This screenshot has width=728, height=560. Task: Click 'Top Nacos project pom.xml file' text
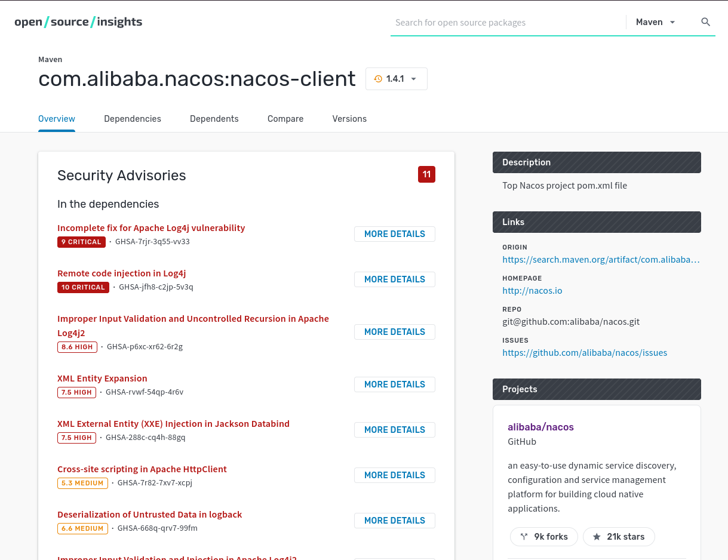click(564, 186)
